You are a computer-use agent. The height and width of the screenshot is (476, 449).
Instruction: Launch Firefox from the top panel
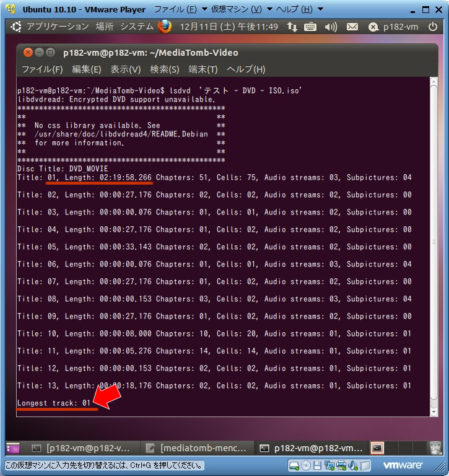point(165,27)
